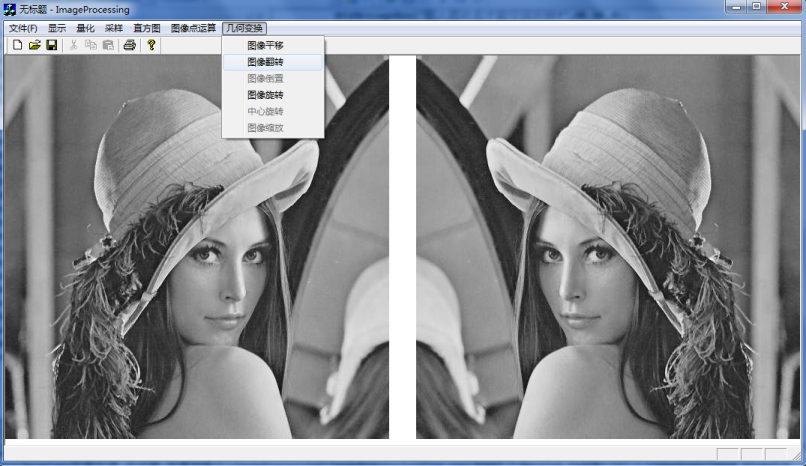Viewport: 806px width, 466px height.
Task: Open the 图像点运算 menu
Action: [193, 28]
